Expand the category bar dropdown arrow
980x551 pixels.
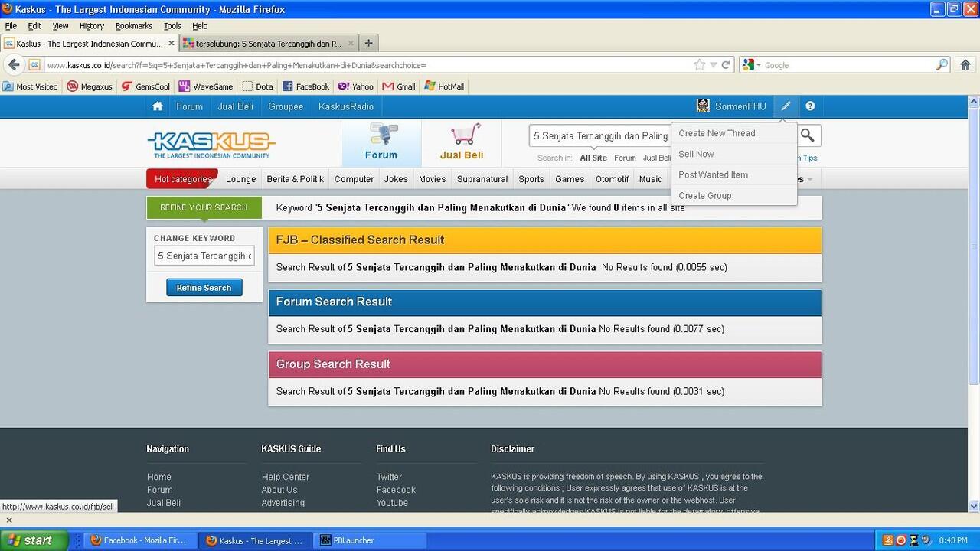click(x=810, y=179)
